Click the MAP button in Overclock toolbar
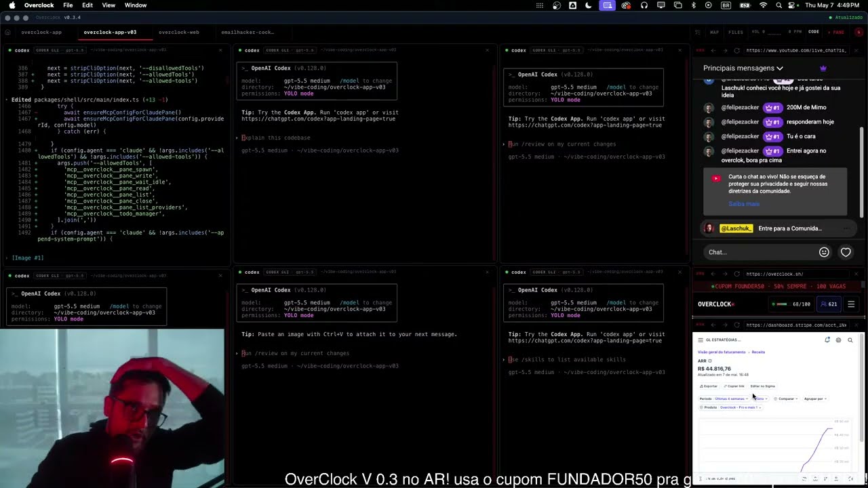 714,32
